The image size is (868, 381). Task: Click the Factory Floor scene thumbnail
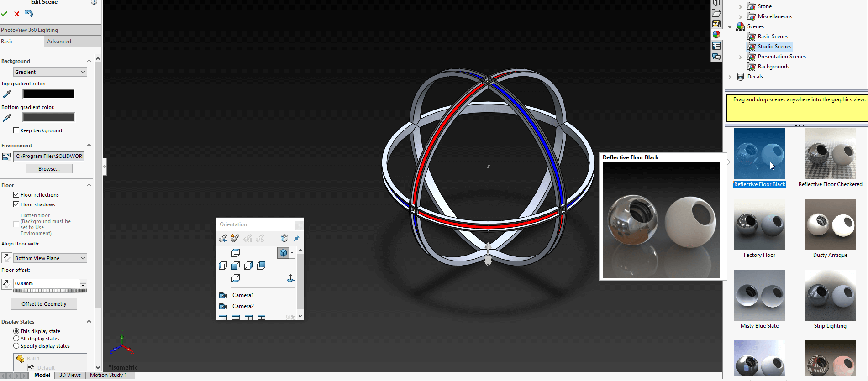click(759, 224)
